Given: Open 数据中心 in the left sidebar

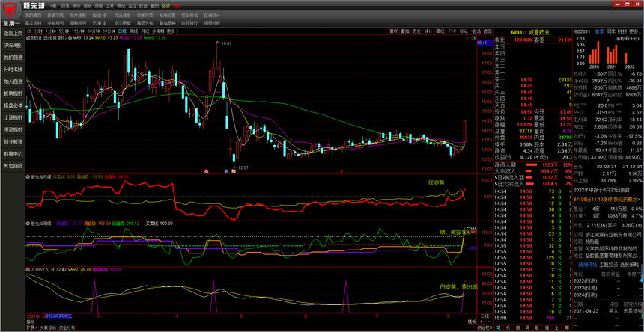Looking at the screenshot, I should click(13, 154).
